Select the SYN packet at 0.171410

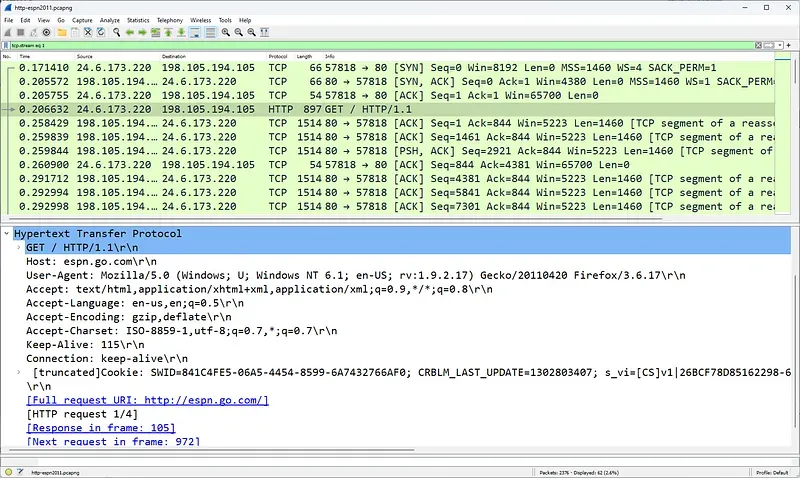click(388, 68)
